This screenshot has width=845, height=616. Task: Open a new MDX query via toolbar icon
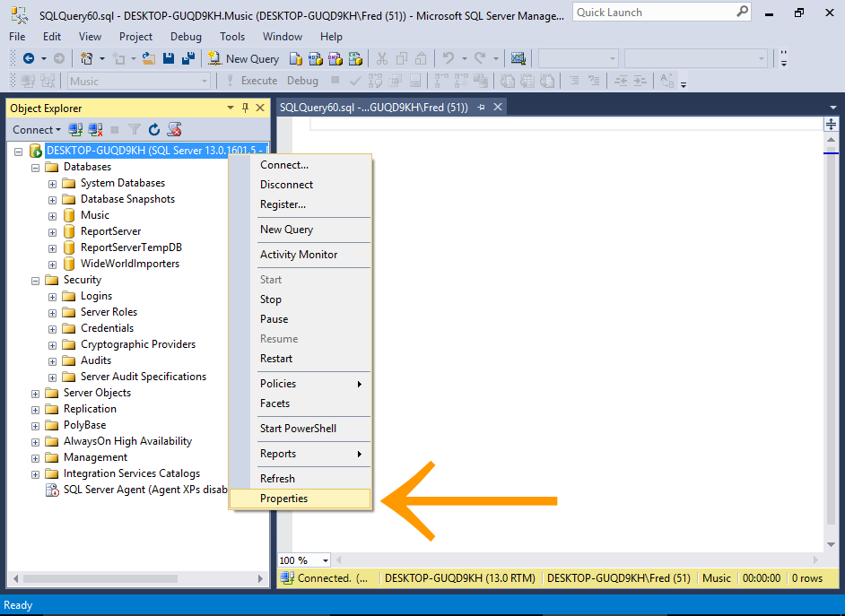[x=315, y=58]
